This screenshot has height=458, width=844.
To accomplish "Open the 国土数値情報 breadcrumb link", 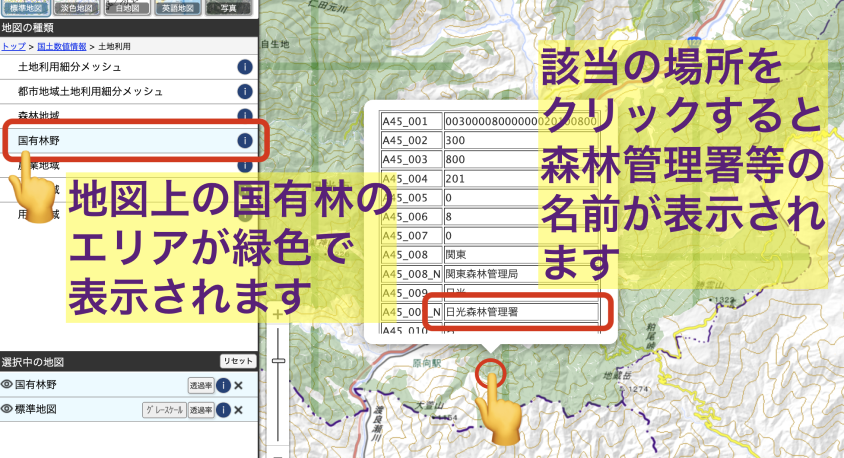I will click(x=59, y=47).
